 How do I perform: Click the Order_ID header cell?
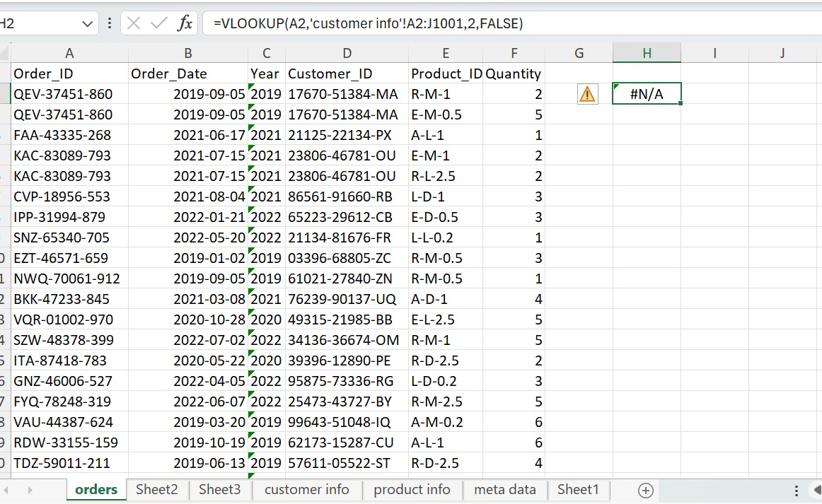click(x=69, y=74)
